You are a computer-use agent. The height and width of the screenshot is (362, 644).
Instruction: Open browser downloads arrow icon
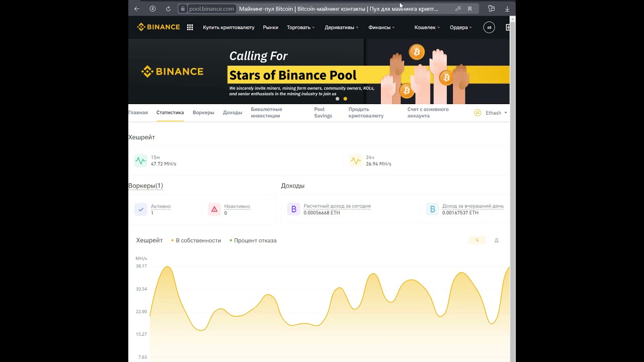(x=507, y=9)
